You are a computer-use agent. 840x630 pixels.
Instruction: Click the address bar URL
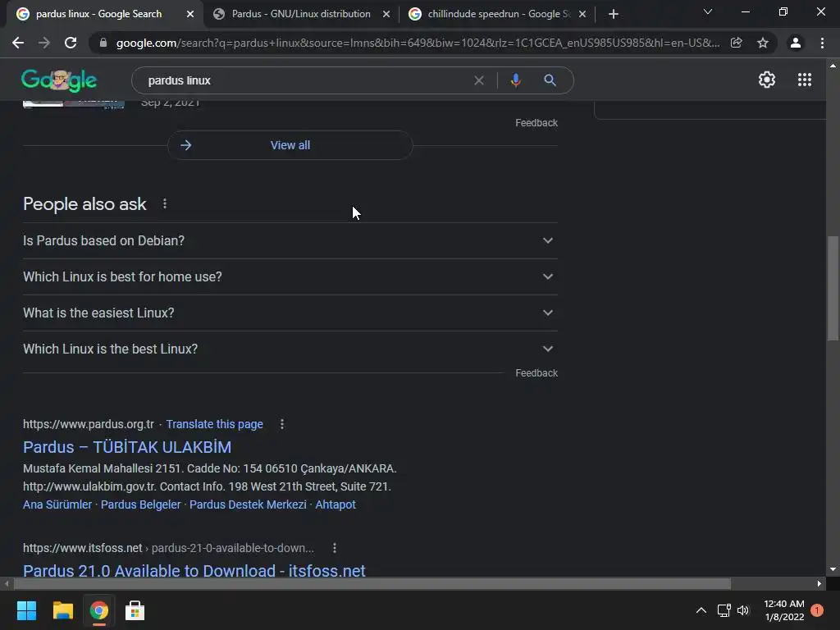point(418,43)
